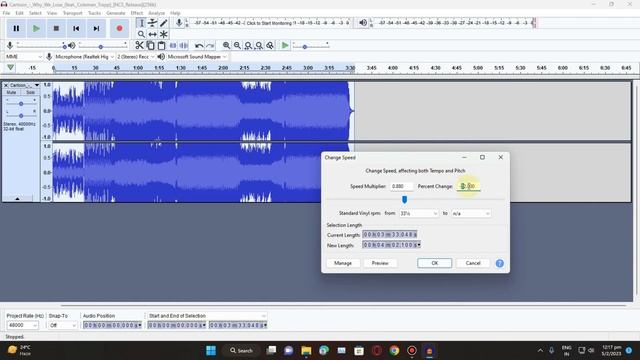Click the Redo arrow icon

(x=210, y=46)
